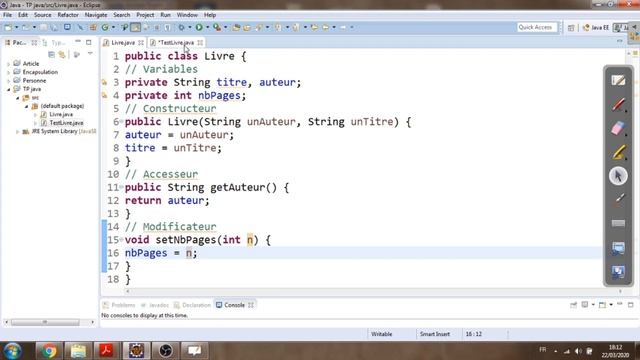
Task: Click the screen monitor icon in annotation bar
Action: [618, 248]
